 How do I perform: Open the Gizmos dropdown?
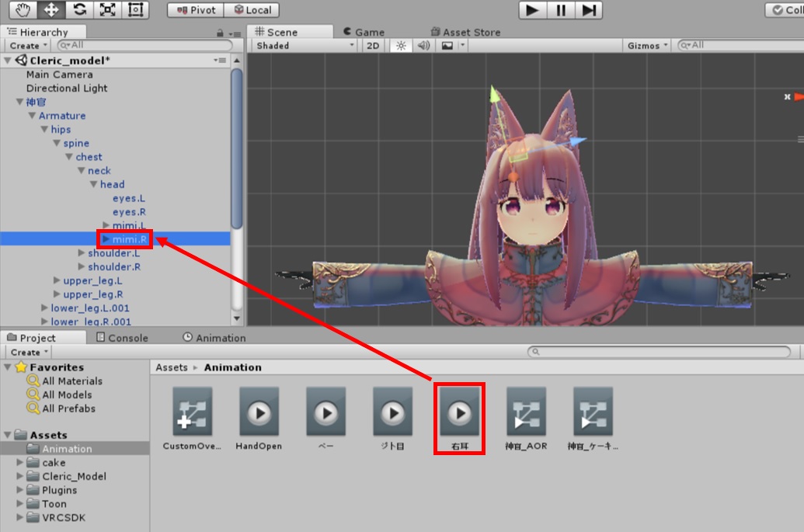(x=647, y=46)
